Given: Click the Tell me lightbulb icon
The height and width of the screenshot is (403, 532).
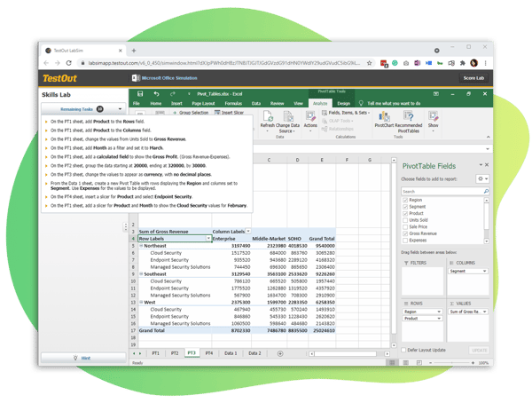Looking at the screenshot, I should (x=361, y=103).
